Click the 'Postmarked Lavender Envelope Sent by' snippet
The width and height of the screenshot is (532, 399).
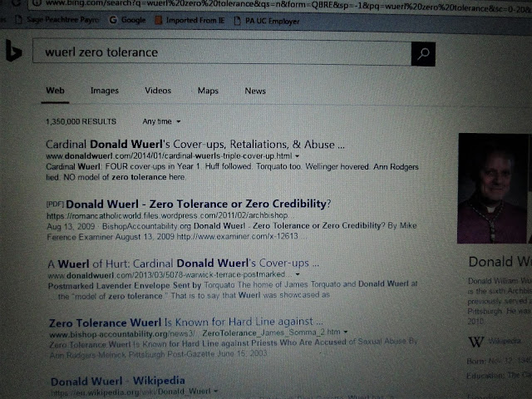point(125,286)
